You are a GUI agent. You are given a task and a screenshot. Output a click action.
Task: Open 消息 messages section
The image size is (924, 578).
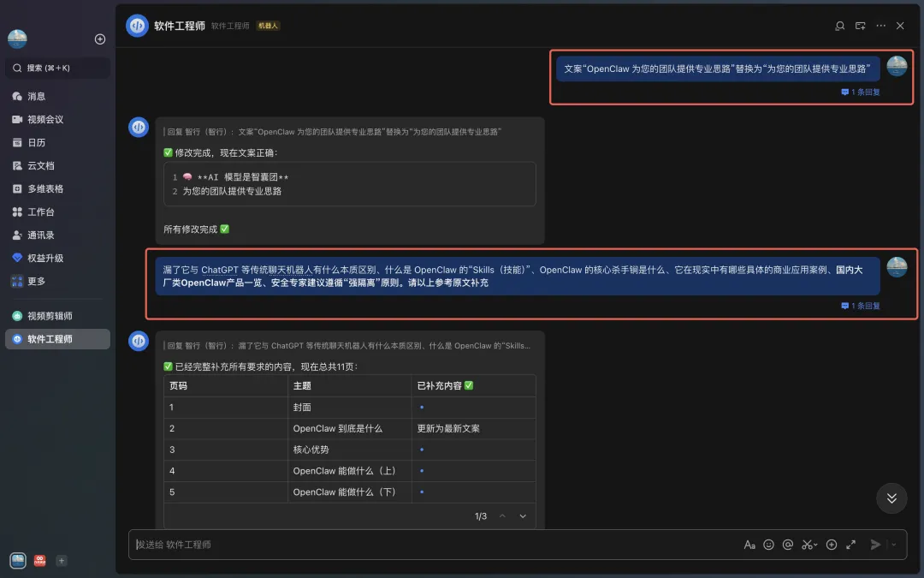point(58,96)
